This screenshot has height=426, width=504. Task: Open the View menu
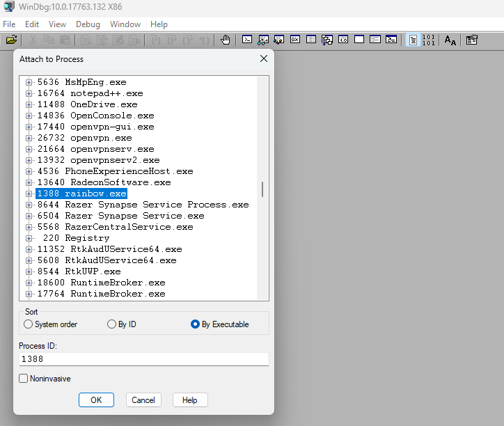(57, 24)
